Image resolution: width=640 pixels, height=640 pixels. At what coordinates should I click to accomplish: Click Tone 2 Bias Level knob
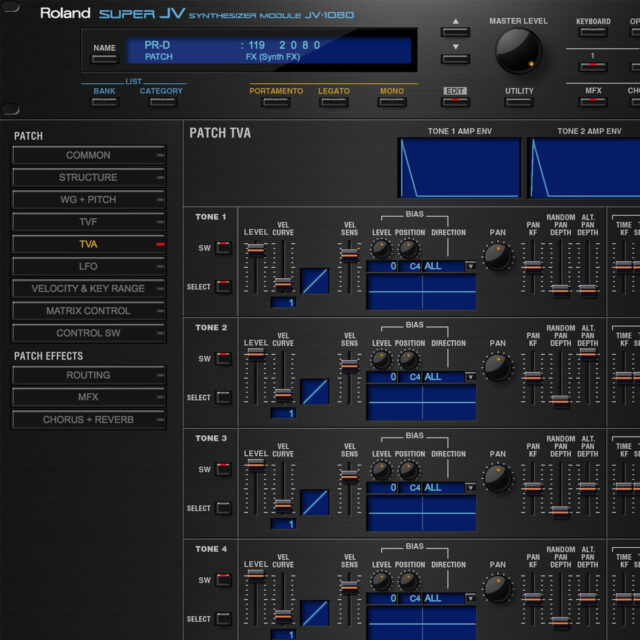point(381,360)
